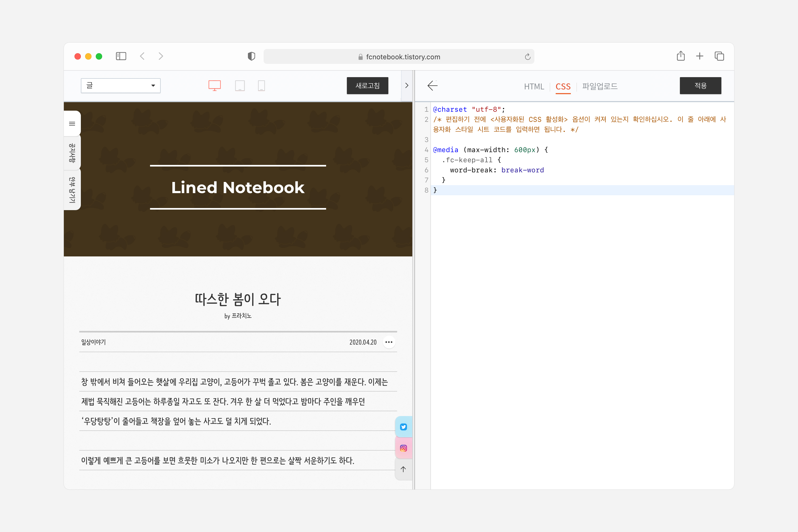Screen dimensions: 798x532
Task: Open the blog's Instagram icon
Action: click(404, 448)
